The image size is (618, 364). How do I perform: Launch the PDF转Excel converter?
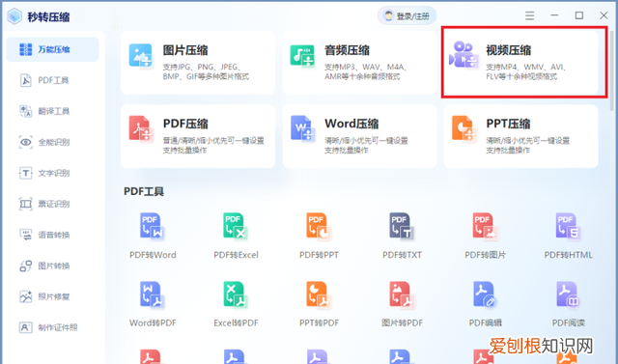[236, 236]
